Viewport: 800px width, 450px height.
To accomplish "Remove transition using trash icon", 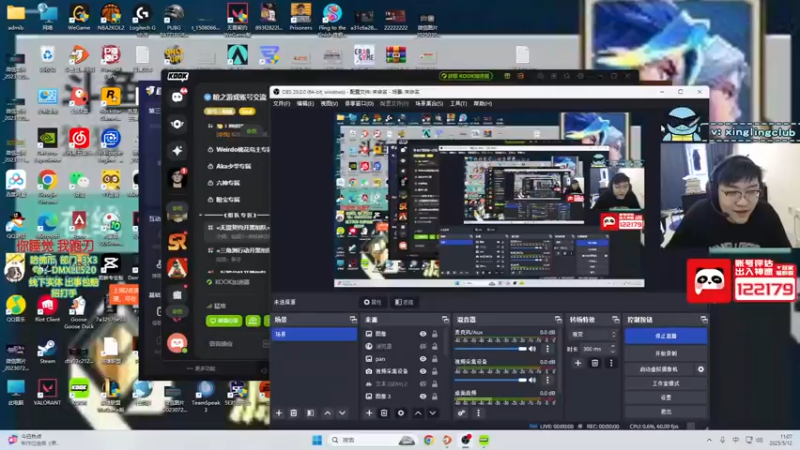I will [x=595, y=363].
